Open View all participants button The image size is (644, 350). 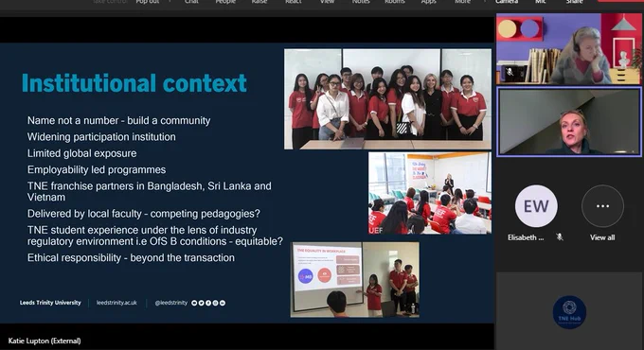click(x=602, y=206)
